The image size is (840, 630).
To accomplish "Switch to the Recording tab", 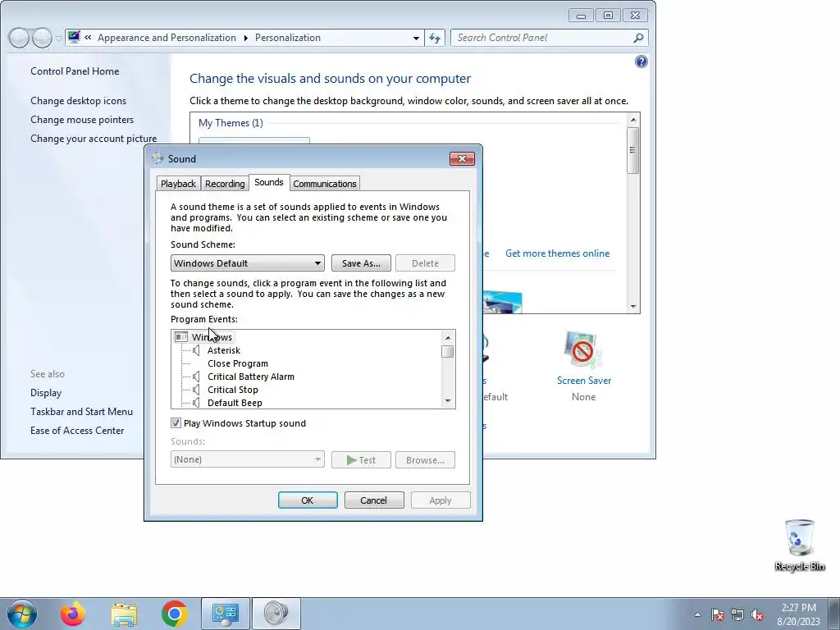I will [x=225, y=184].
